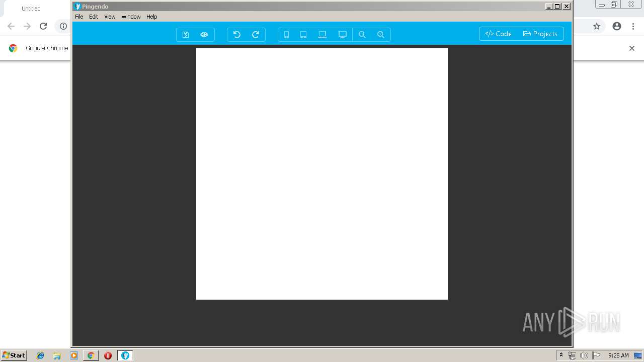The image size is (644, 362).
Task: Click Chrome's forward arrow
Action: [27, 26]
